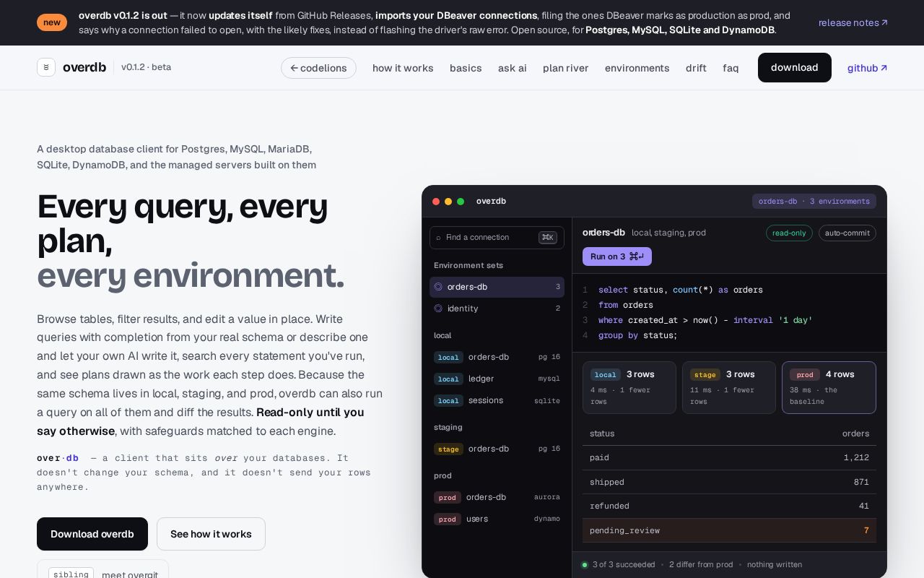The width and height of the screenshot is (924, 578).
Task: Focus the "Find a connection" search field
Action: point(497,238)
